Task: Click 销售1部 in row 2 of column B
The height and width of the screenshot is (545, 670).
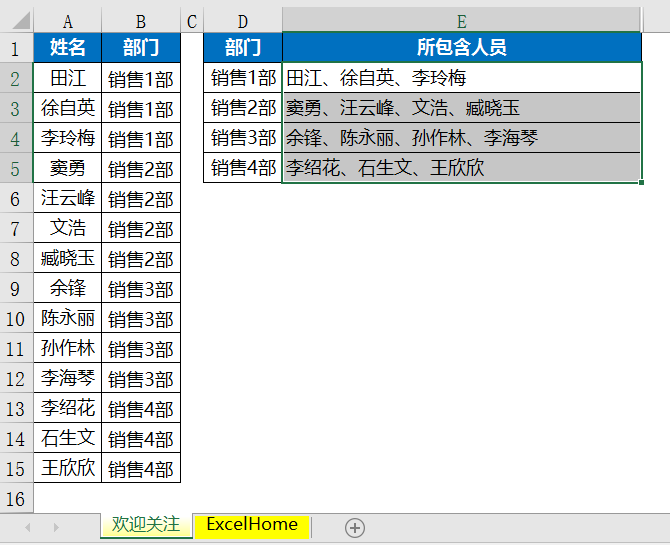Action: 141,78
